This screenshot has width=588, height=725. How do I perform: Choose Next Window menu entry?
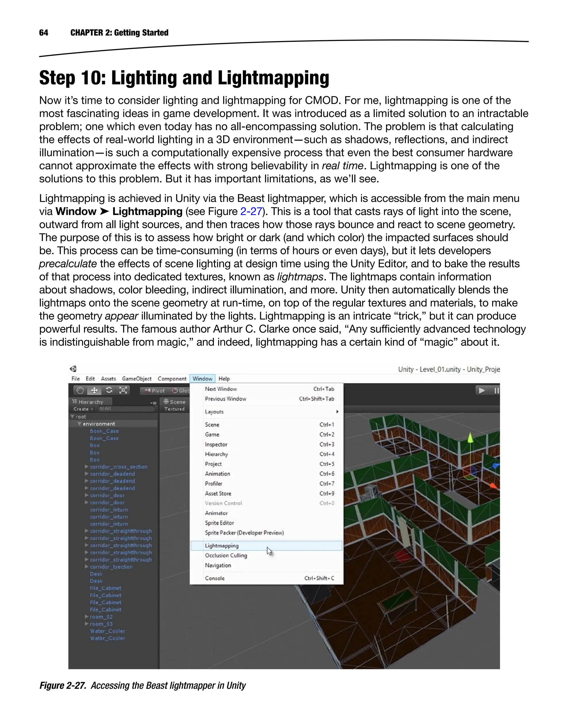[266, 389]
